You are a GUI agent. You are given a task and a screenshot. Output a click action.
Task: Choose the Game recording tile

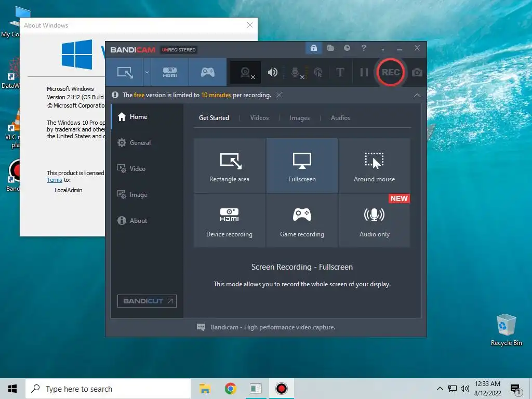[x=302, y=220]
